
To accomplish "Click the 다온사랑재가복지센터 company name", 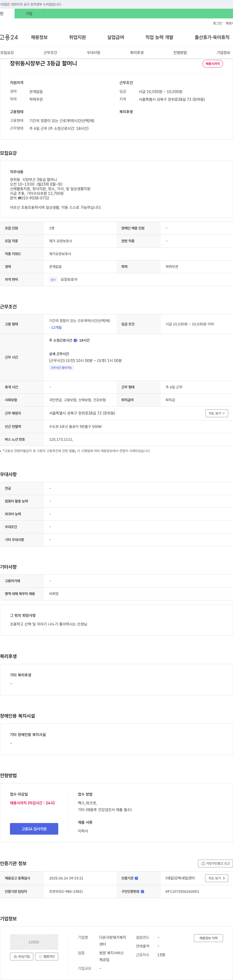I will 113,941.
